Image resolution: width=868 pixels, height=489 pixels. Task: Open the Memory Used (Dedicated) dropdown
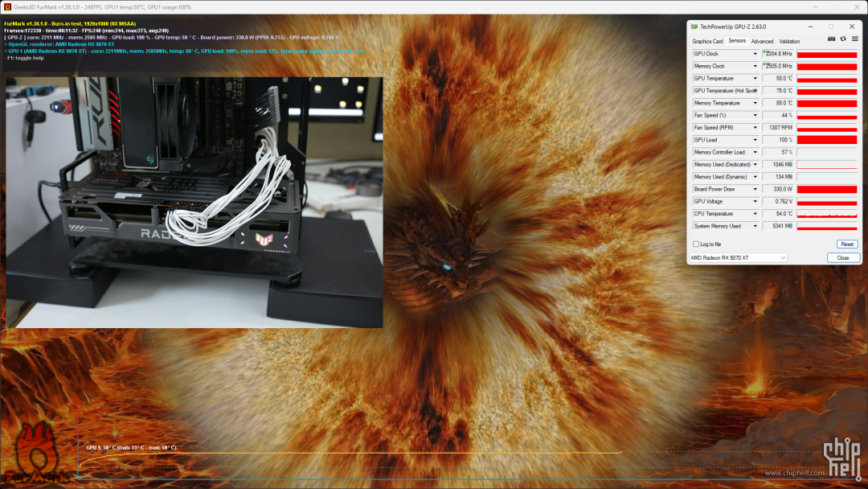point(755,165)
